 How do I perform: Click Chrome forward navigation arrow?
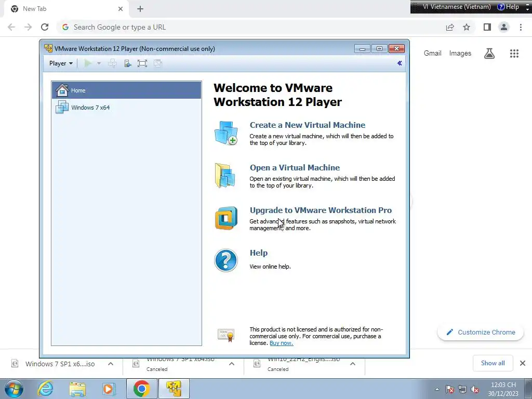(x=28, y=27)
